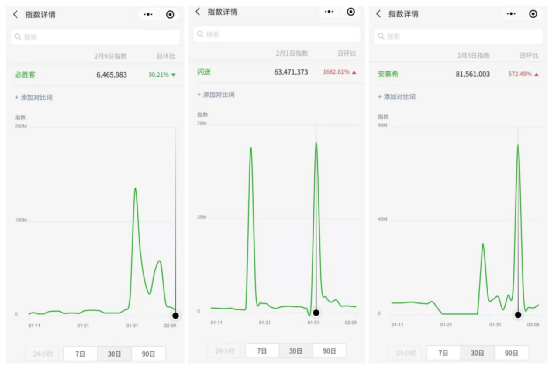Click chart cursor dot in 必胜客 chart
This screenshot has height=368, width=553.
175,315
